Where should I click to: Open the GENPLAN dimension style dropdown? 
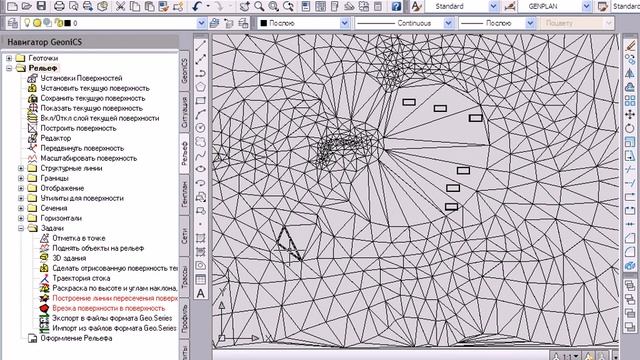point(587,6)
